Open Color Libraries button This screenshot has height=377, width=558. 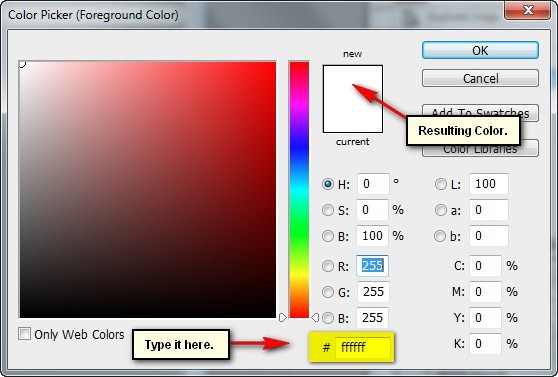480,149
